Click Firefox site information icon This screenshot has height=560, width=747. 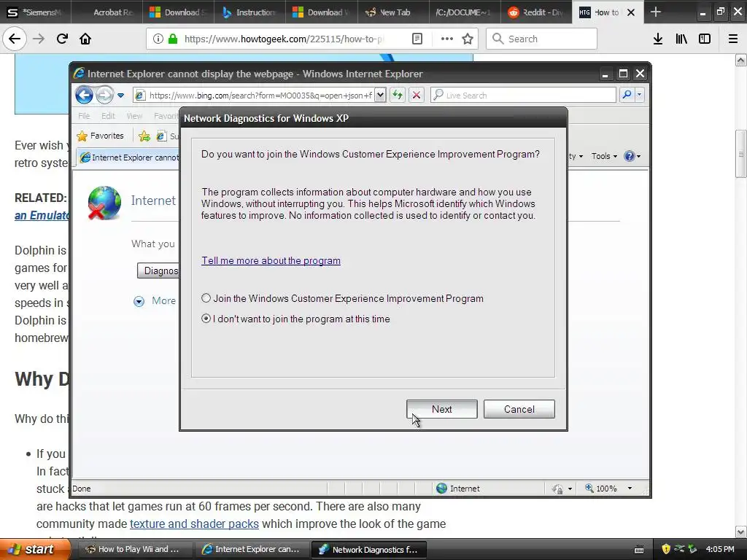[x=158, y=39]
